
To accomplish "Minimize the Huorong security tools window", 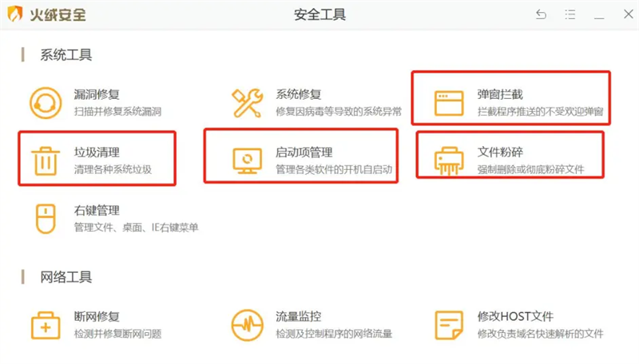I will click(598, 18).
